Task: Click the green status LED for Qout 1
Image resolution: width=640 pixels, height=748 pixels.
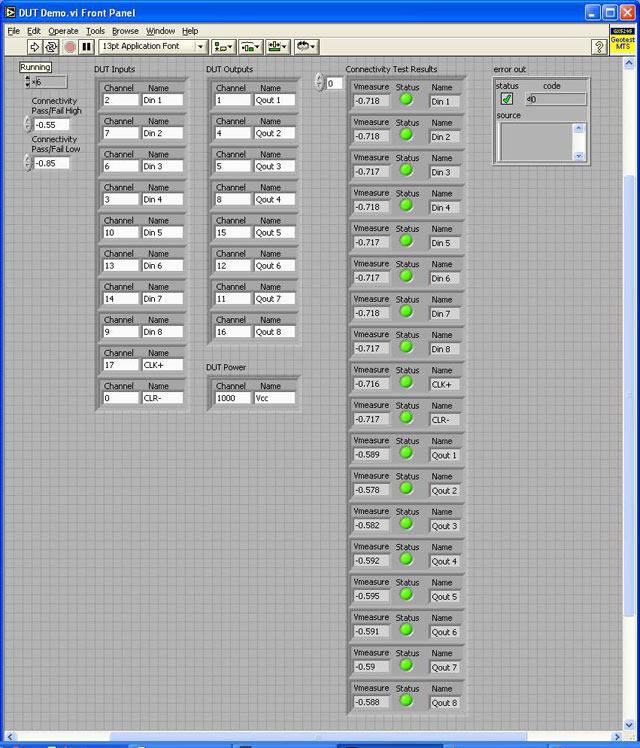Action: (406, 453)
